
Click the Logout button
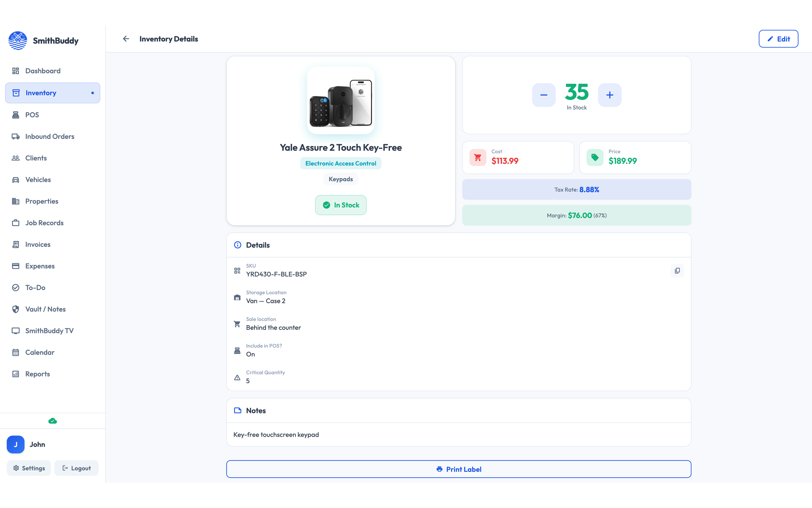(76, 468)
